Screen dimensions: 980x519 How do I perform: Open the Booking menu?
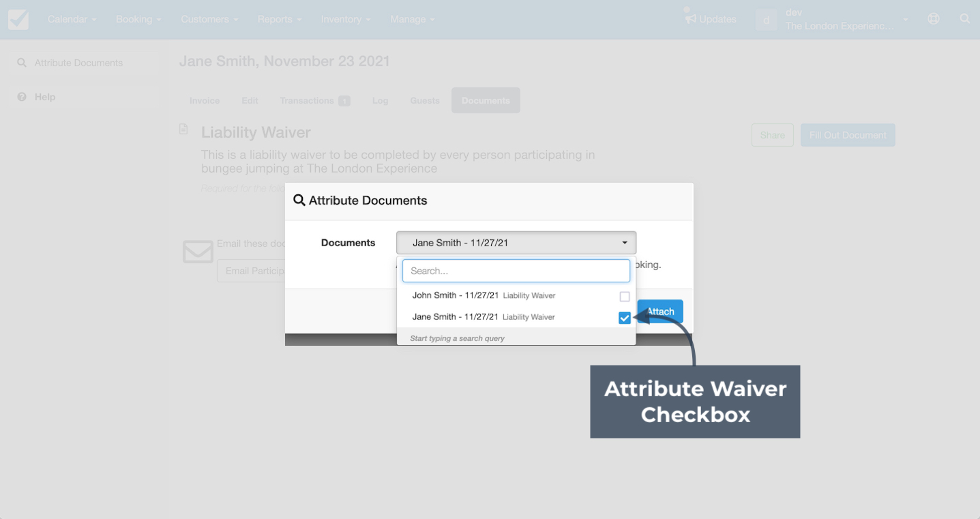(138, 19)
